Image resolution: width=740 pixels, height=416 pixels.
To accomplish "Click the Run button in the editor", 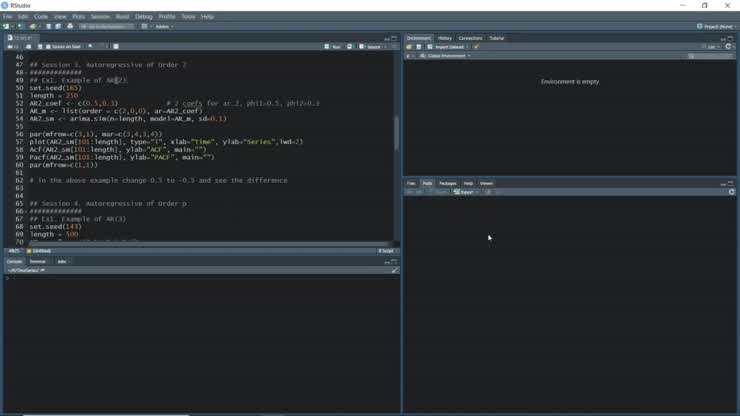I will (334, 47).
